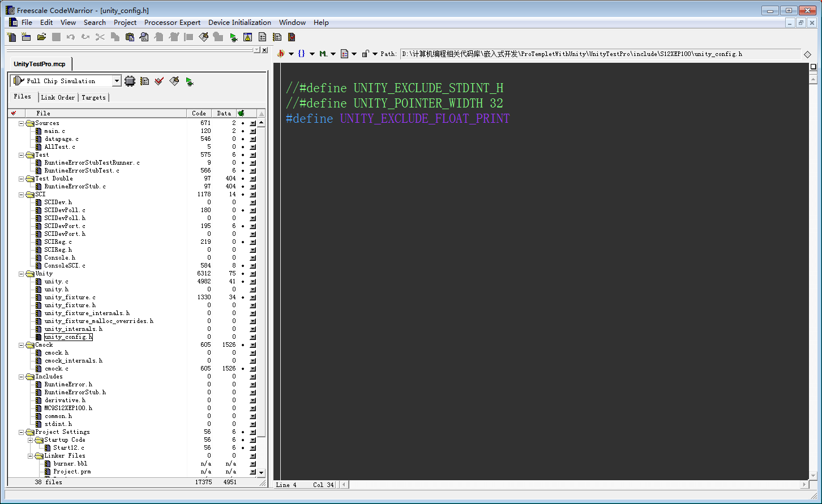
Task: Click the green Debug icon in project panel
Action: coord(189,81)
